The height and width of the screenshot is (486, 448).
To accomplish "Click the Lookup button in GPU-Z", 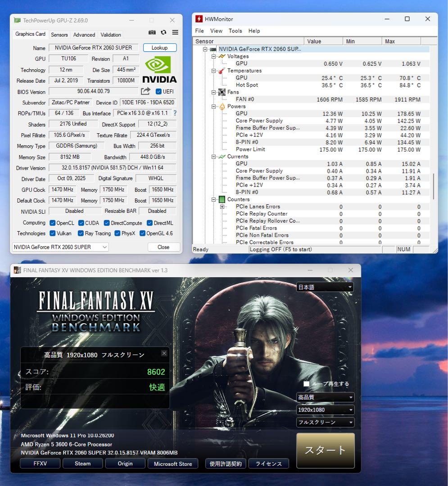I will click(x=160, y=48).
